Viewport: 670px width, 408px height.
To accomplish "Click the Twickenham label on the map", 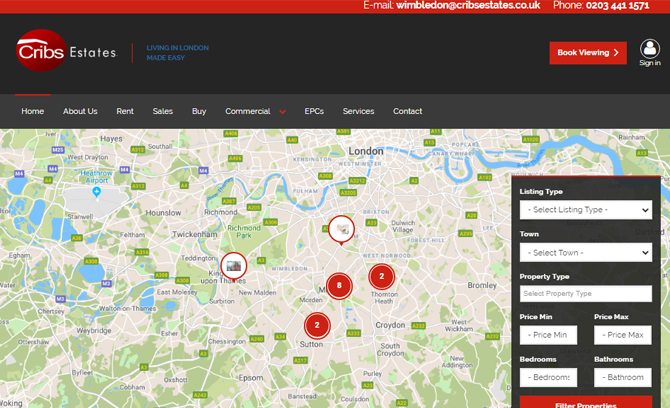I will point(195,234).
